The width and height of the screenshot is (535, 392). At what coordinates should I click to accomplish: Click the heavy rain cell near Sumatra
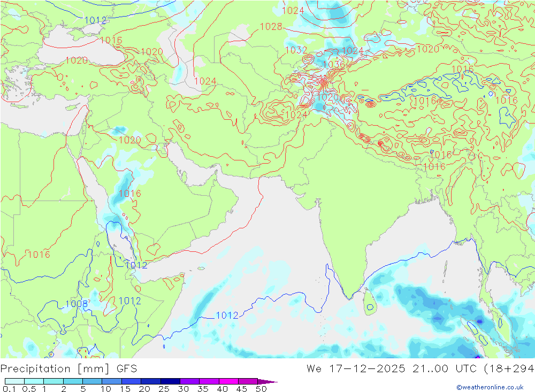coord(479,321)
